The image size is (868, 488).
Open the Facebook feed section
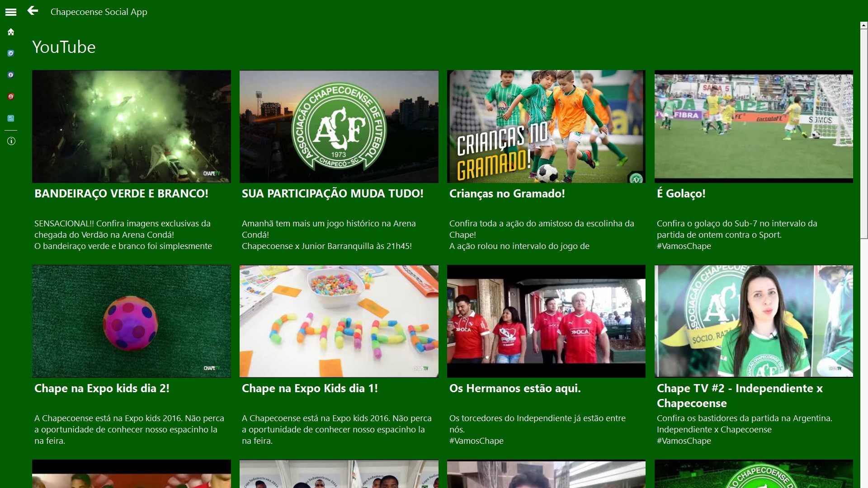tap(11, 75)
